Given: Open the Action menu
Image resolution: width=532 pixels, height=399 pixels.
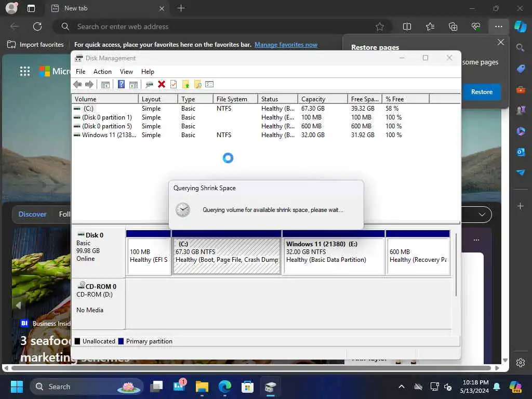Looking at the screenshot, I should tap(102, 72).
